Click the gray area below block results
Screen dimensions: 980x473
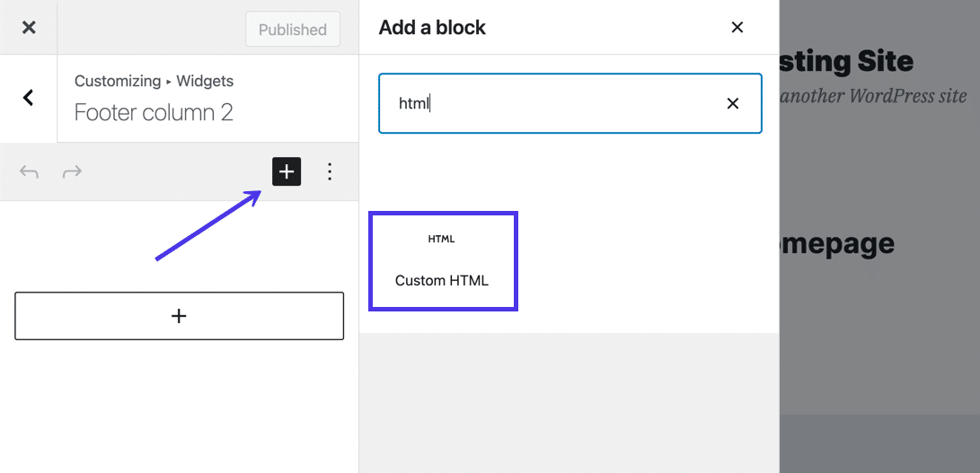[568, 402]
